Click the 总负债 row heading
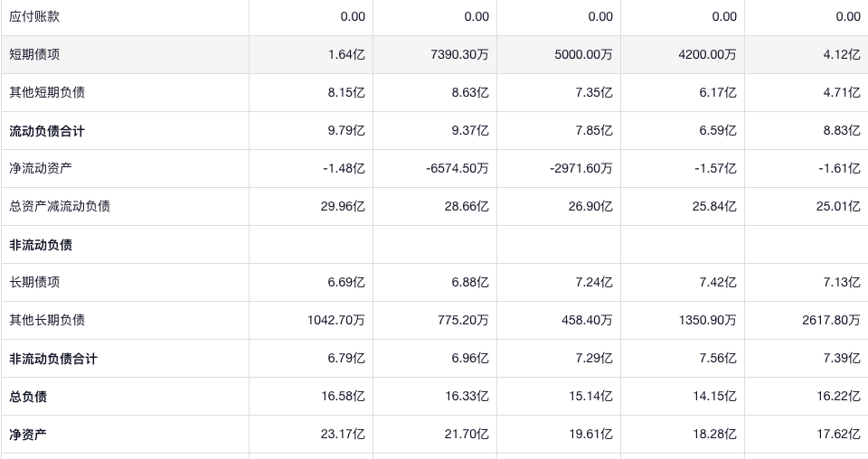This screenshot has height=459, width=868. pyautogui.click(x=28, y=397)
